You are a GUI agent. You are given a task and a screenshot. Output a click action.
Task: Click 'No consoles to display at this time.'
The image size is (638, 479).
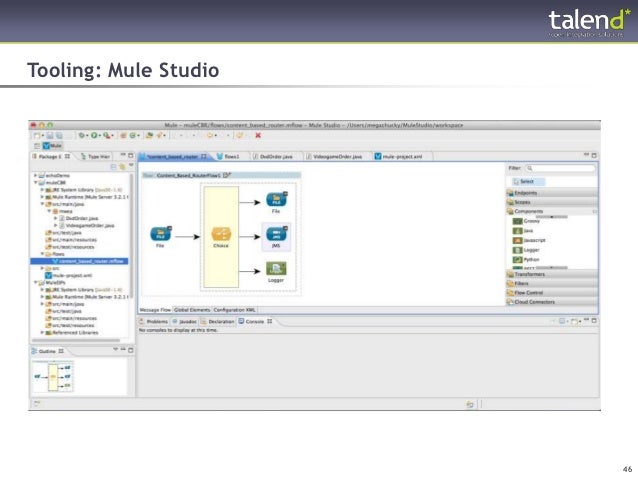[178, 330]
